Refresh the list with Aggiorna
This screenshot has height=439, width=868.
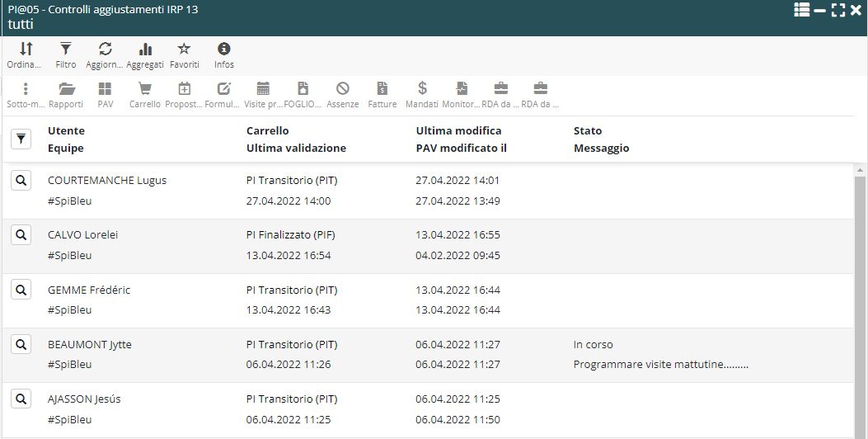[x=106, y=55]
